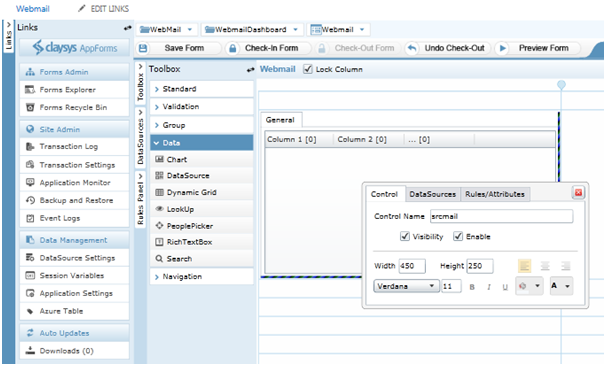This screenshot has width=606, height=366.
Task: Uncheck the Enable checkbox
Action: pyautogui.click(x=458, y=236)
